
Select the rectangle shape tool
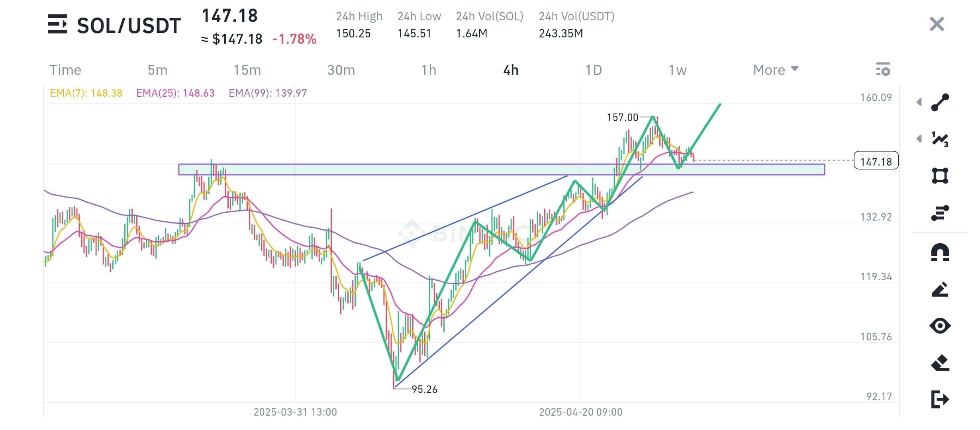coord(940,176)
